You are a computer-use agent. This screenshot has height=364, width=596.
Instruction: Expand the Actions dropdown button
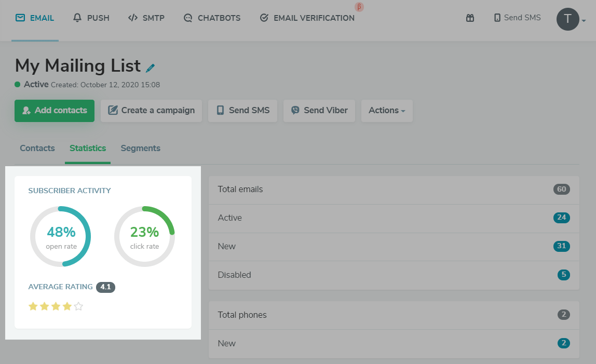tap(387, 111)
